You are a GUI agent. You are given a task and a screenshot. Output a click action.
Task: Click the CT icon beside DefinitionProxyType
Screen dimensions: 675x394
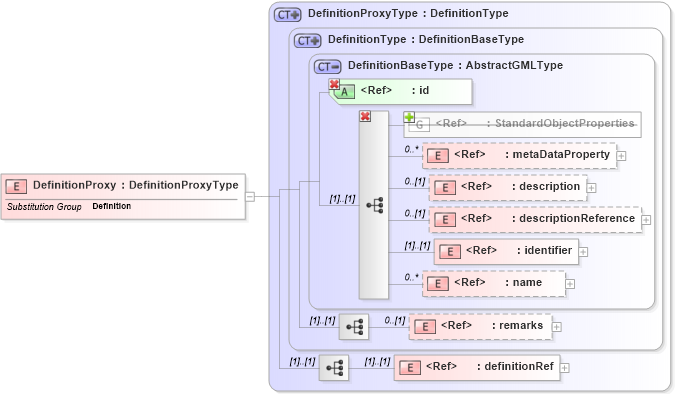click(288, 15)
